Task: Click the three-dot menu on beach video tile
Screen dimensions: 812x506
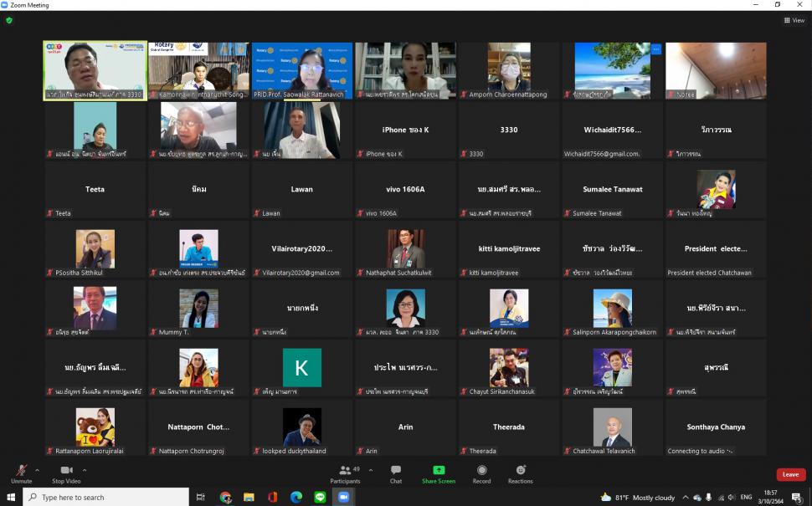Action: 656,49
